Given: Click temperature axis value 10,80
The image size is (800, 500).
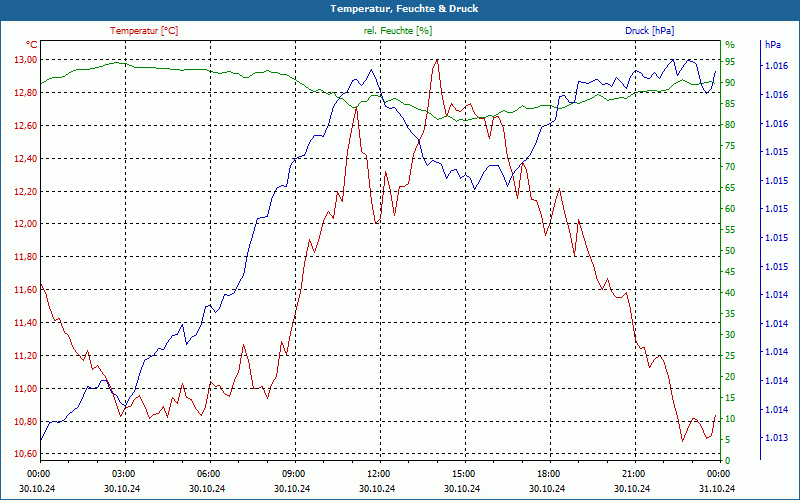Looking at the screenshot, I should pyautogui.click(x=24, y=421).
